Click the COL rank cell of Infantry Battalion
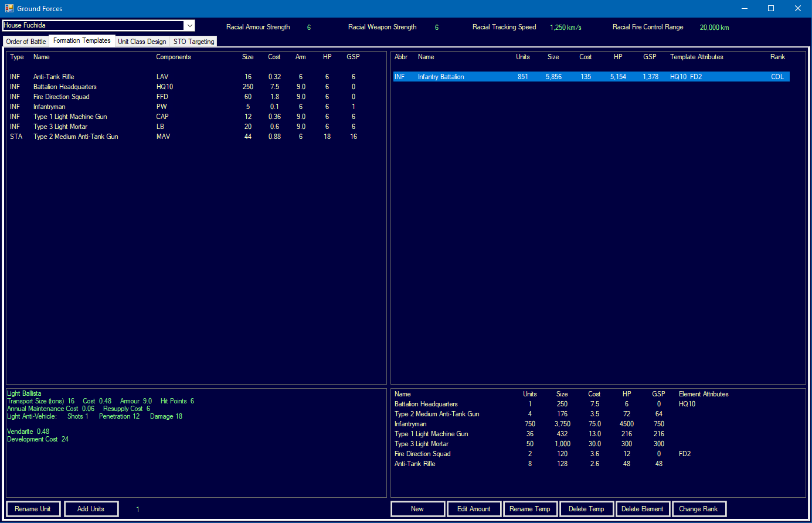 point(777,77)
